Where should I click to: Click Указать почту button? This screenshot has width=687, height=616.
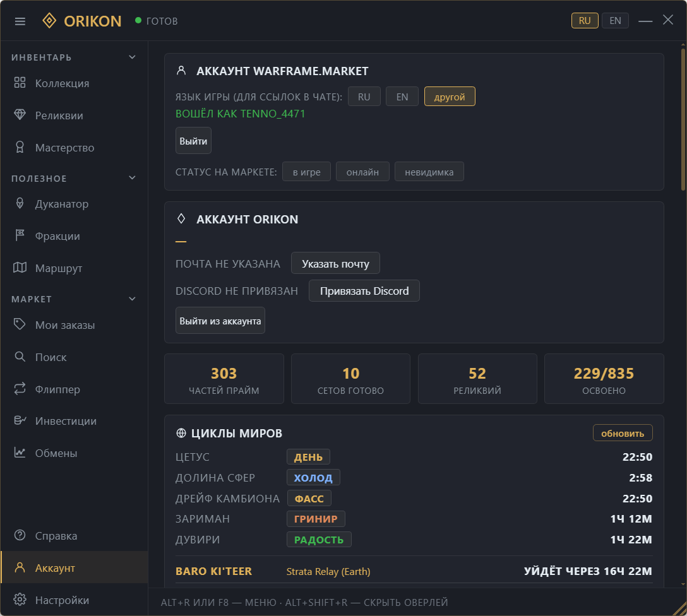coord(335,264)
